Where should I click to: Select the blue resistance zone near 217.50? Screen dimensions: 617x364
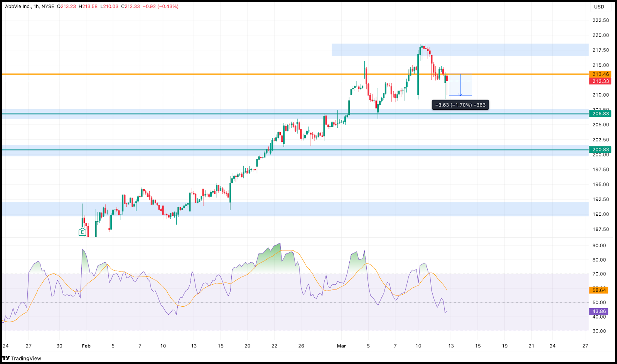pyautogui.click(x=460, y=50)
